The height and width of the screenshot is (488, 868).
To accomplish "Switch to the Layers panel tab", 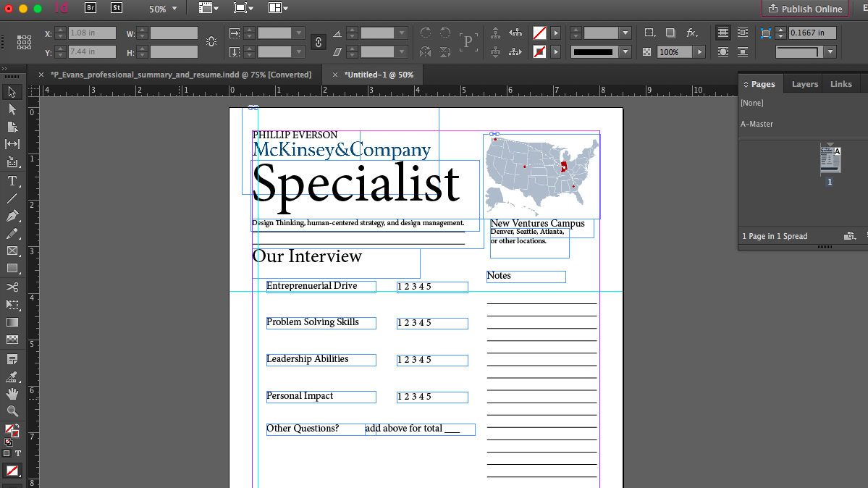I will pos(805,84).
